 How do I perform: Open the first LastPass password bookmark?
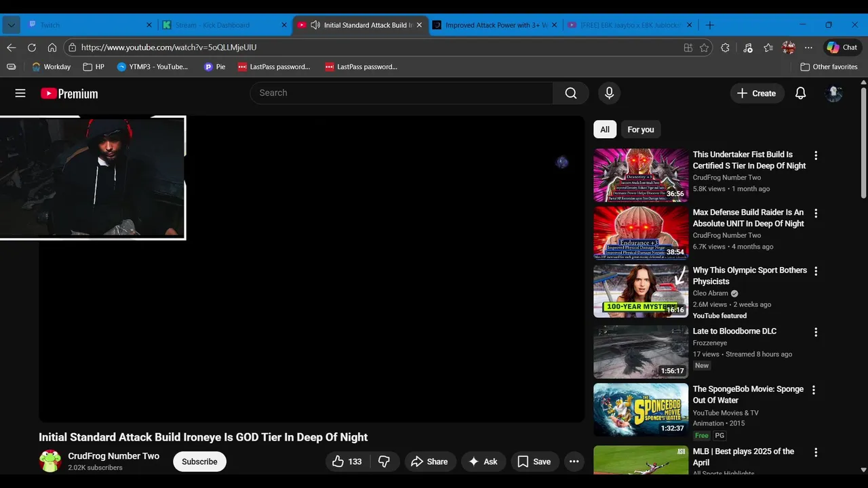pyautogui.click(x=274, y=67)
